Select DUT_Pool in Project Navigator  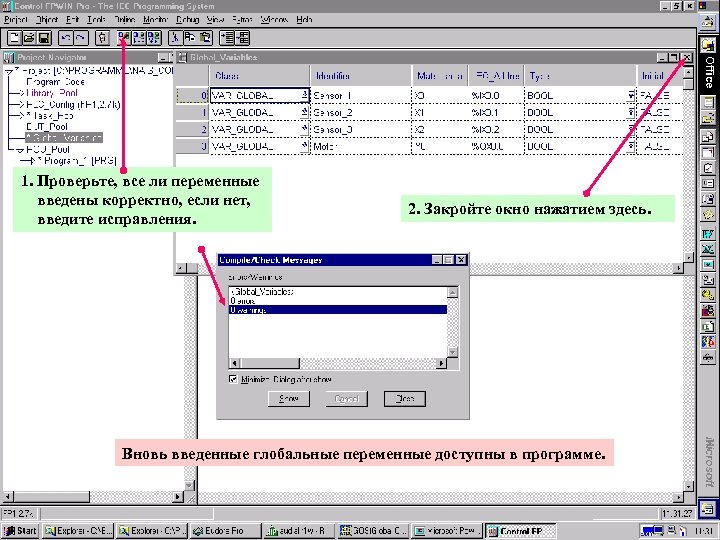(47, 127)
